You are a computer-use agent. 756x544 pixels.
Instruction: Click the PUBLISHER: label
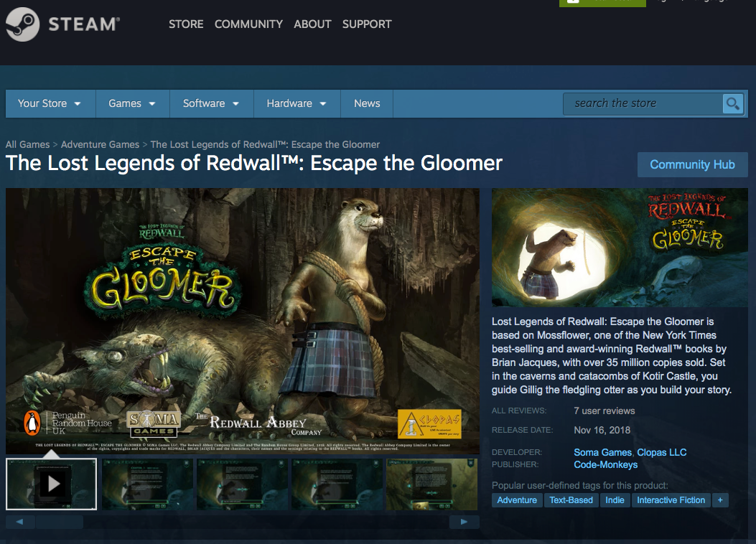[x=515, y=465]
